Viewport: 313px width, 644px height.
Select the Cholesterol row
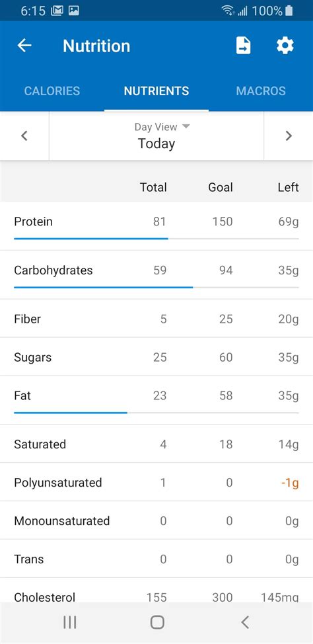point(156,590)
